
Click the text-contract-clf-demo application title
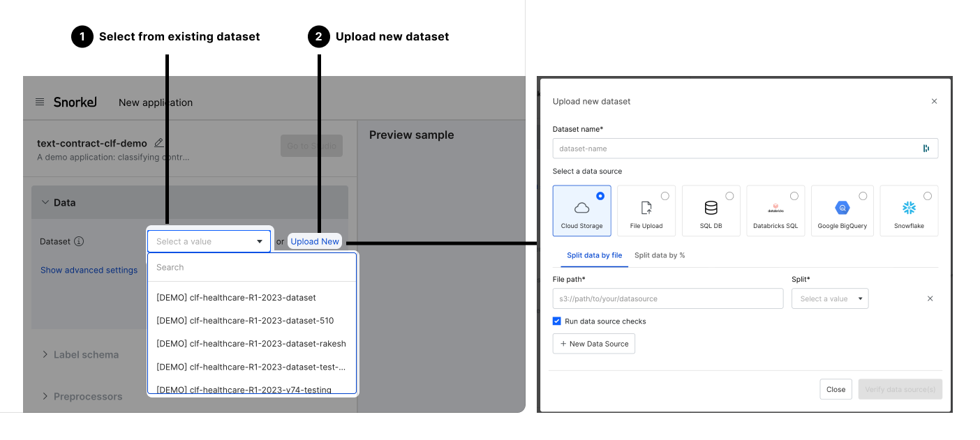[x=92, y=144]
